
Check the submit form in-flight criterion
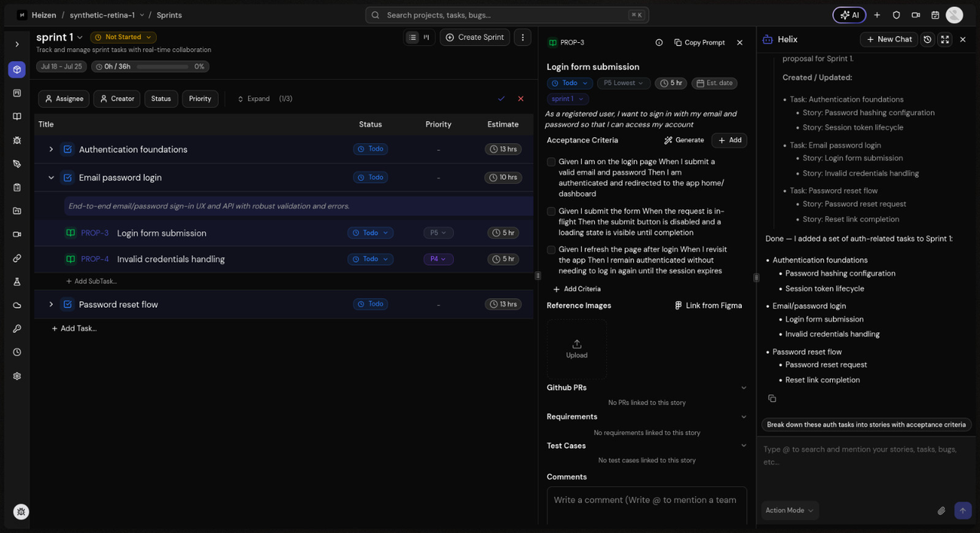[551, 211]
